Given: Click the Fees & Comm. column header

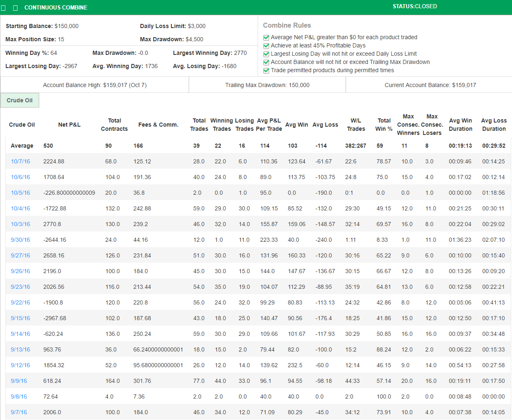Looking at the screenshot, I should (158, 125).
